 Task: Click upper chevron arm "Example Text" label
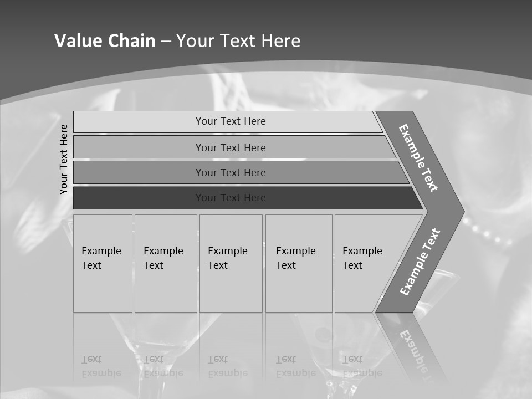point(419,158)
